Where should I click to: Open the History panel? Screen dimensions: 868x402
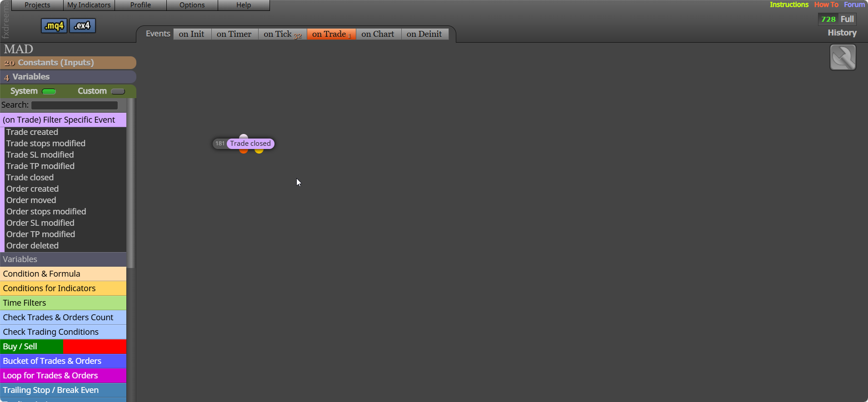click(x=842, y=33)
